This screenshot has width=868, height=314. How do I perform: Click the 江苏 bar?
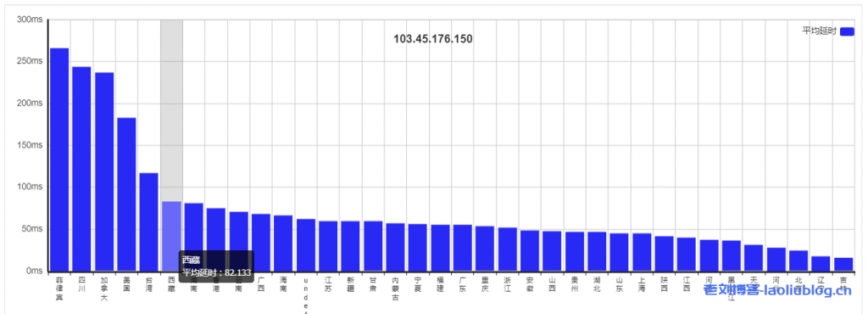(x=328, y=246)
